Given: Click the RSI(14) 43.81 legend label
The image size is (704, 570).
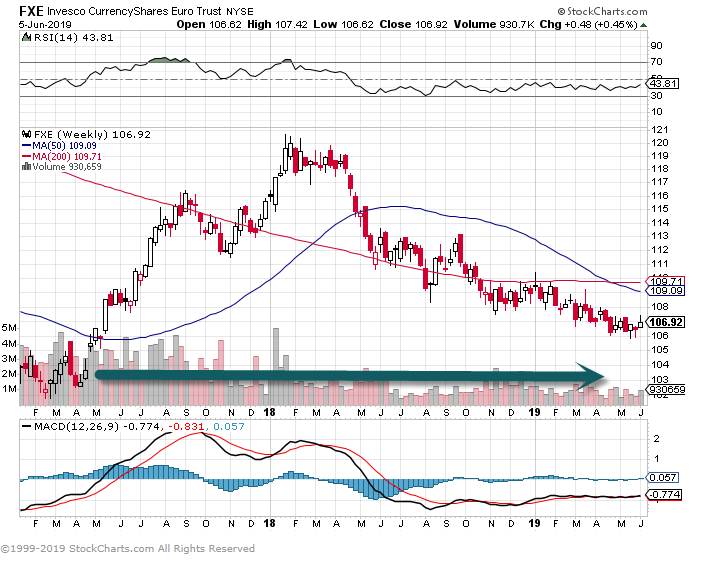Looking at the screenshot, I should point(74,38).
